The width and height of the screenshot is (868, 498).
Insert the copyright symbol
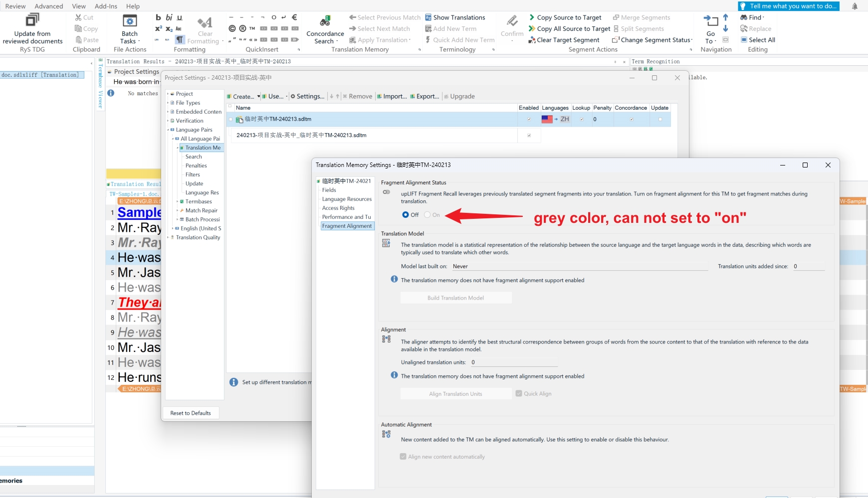[x=232, y=28]
